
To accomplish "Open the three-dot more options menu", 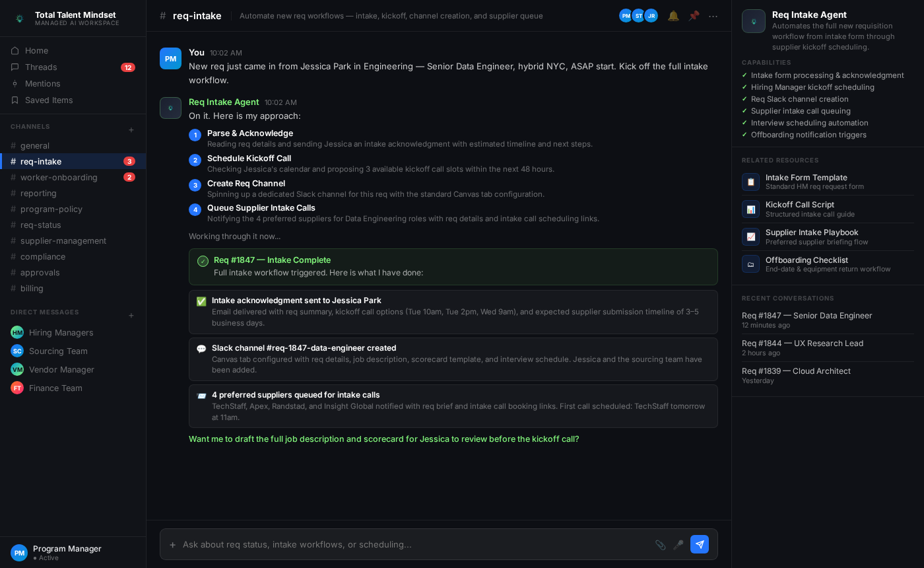I will (713, 16).
